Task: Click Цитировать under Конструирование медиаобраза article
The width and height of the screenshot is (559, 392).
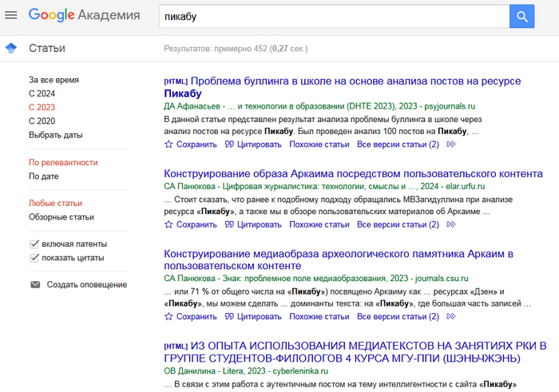Action: (260, 316)
